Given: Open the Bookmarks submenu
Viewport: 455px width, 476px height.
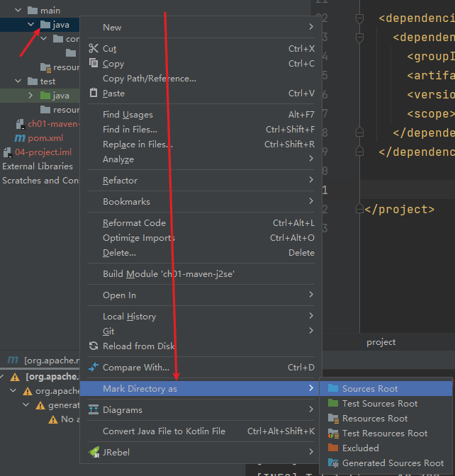Looking at the screenshot, I should pyautogui.click(x=201, y=201).
